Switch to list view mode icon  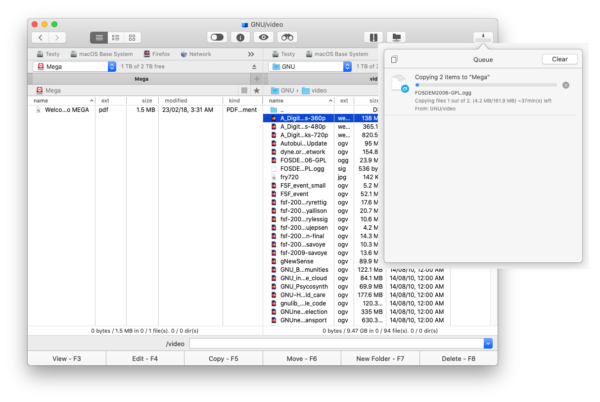click(100, 37)
